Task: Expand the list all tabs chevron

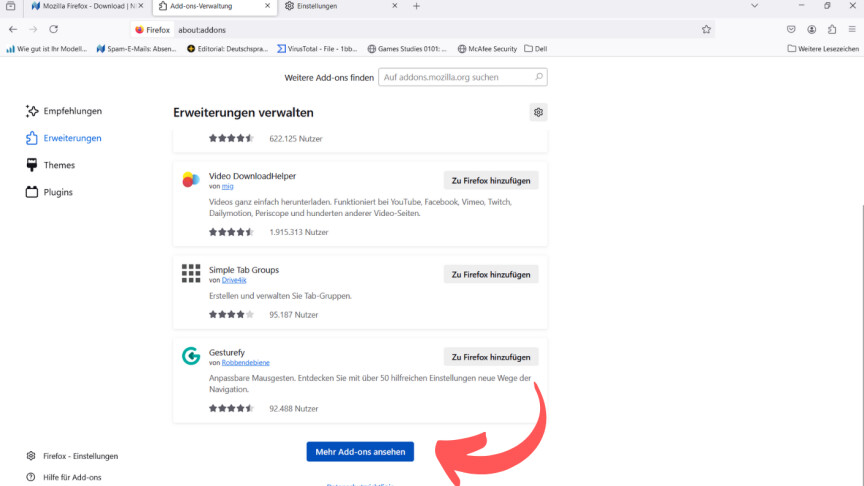Action: tap(754, 6)
